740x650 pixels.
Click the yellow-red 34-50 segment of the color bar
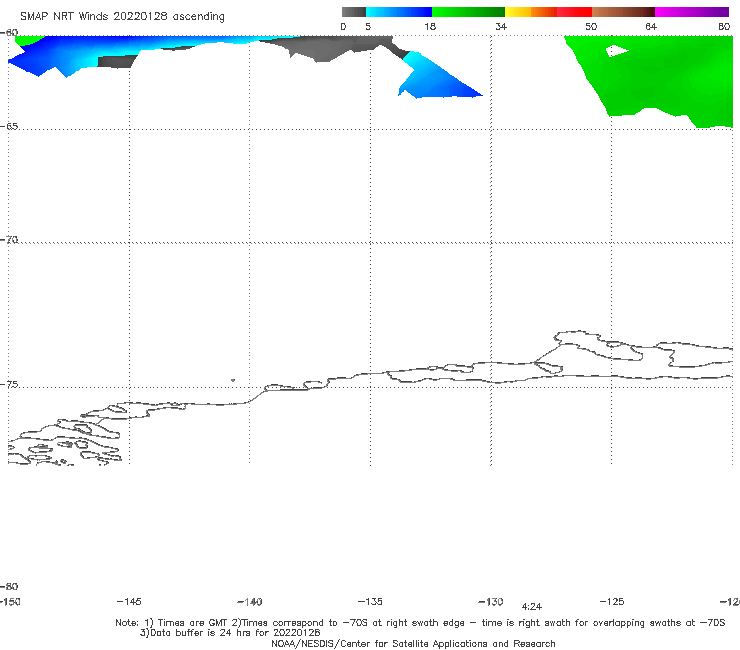(548, 12)
